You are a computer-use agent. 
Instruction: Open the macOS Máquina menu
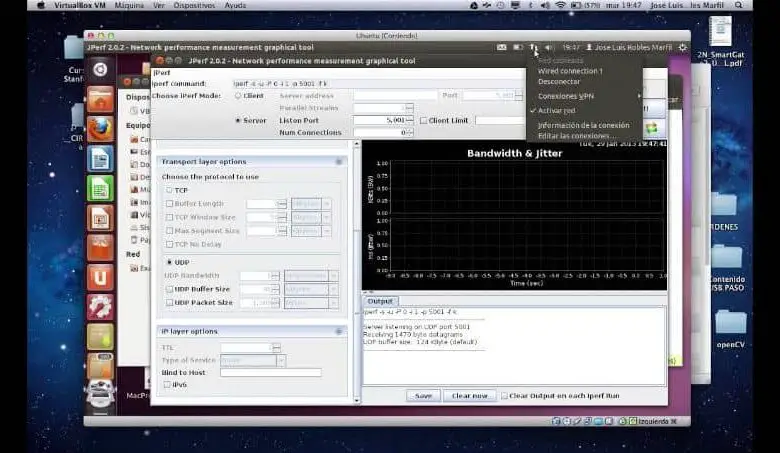click(x=129, y=5)
